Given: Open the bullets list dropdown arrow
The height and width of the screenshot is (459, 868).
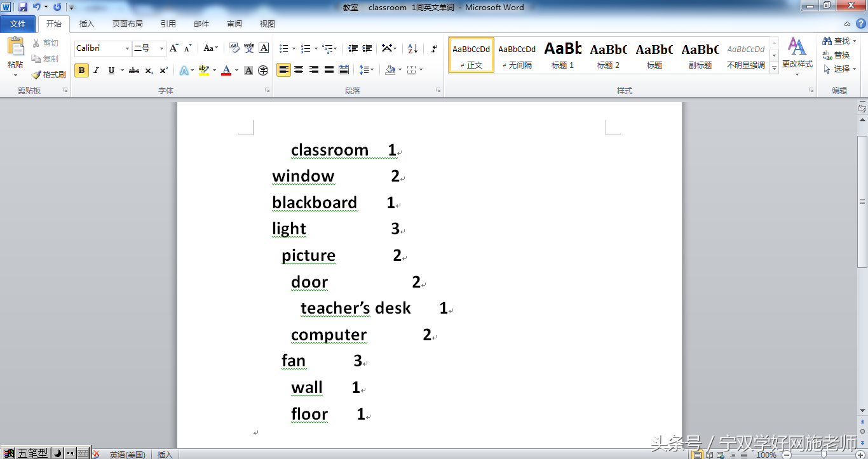Looking at the screenshot, I should coord(293,48).
